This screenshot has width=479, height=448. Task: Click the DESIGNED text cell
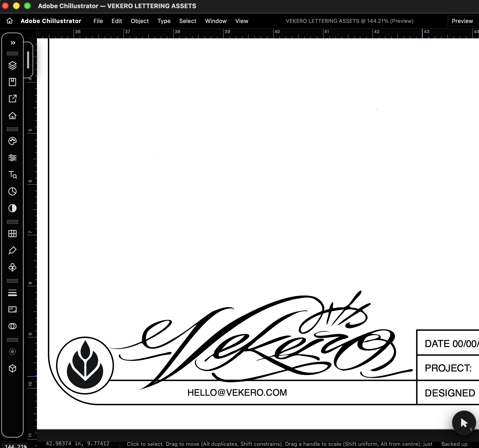tap(450, 393)
